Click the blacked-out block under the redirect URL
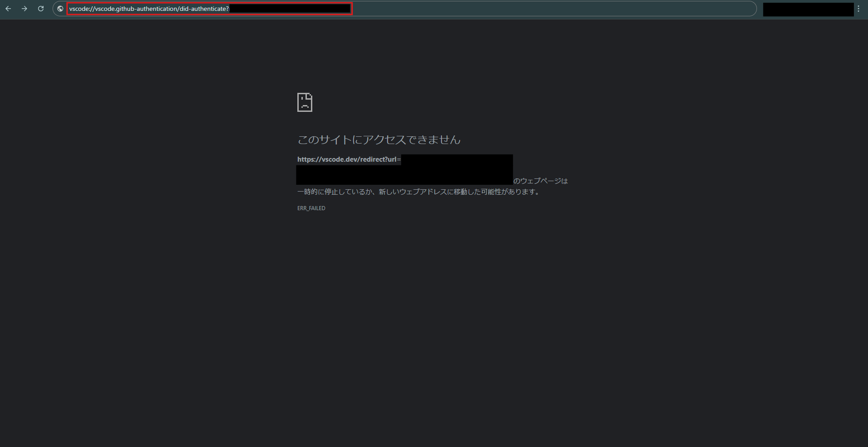 pos(404,175)
